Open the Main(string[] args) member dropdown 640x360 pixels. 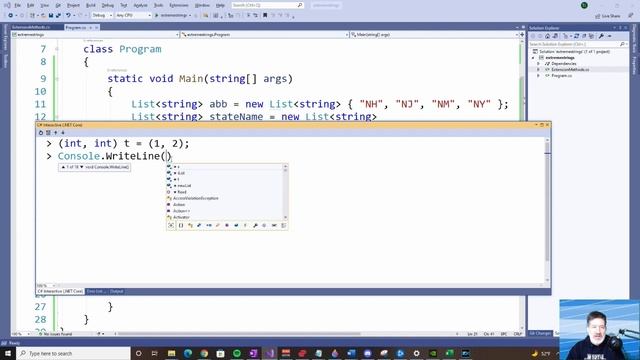(434, 35)
